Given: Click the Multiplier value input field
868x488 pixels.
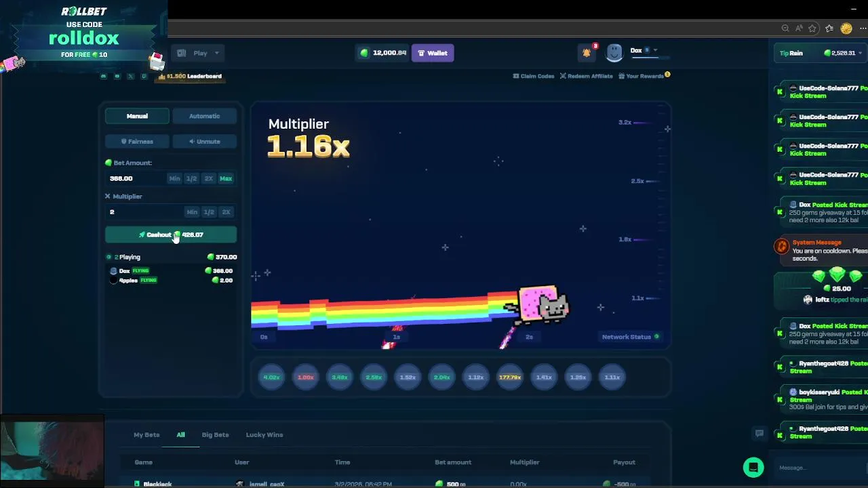Looking at the screenshot, I should click(x=144, y=212).
